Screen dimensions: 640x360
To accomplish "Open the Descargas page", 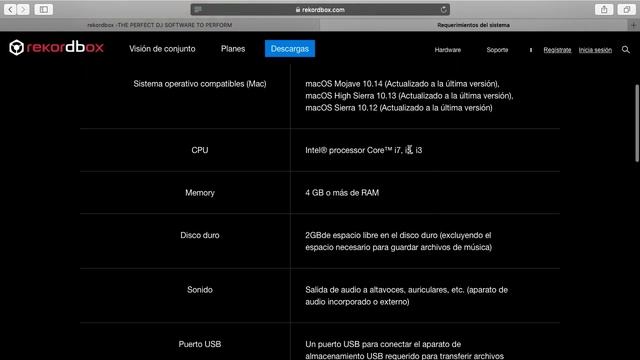I will [290, 49].
